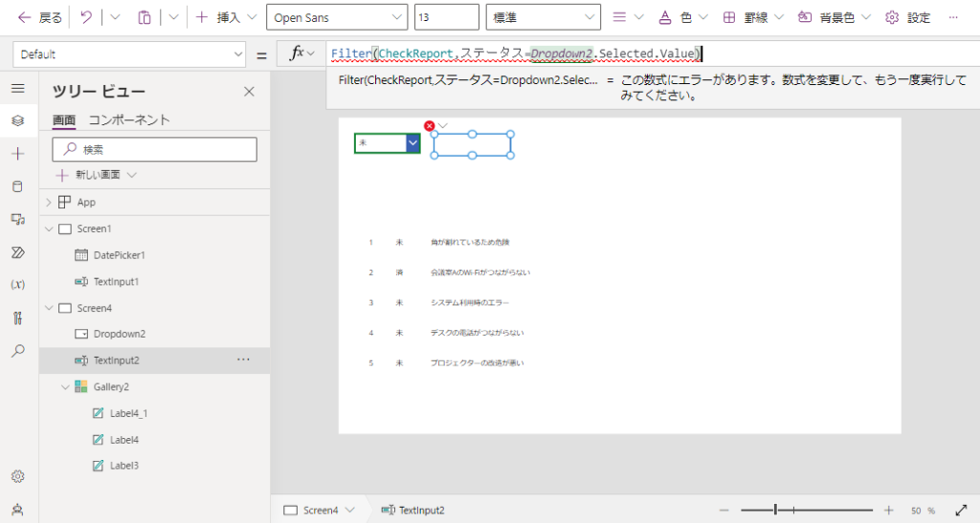Viewport: 980px width, 523px height.
Task: Click the TextInput2 breadcrumb at bottom
Action: click(413, 510)
